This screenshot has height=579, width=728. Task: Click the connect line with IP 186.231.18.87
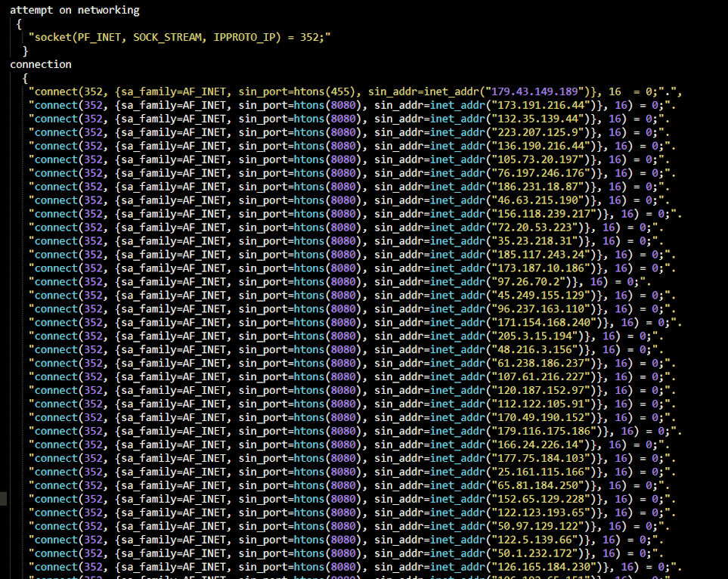[349, 187]
